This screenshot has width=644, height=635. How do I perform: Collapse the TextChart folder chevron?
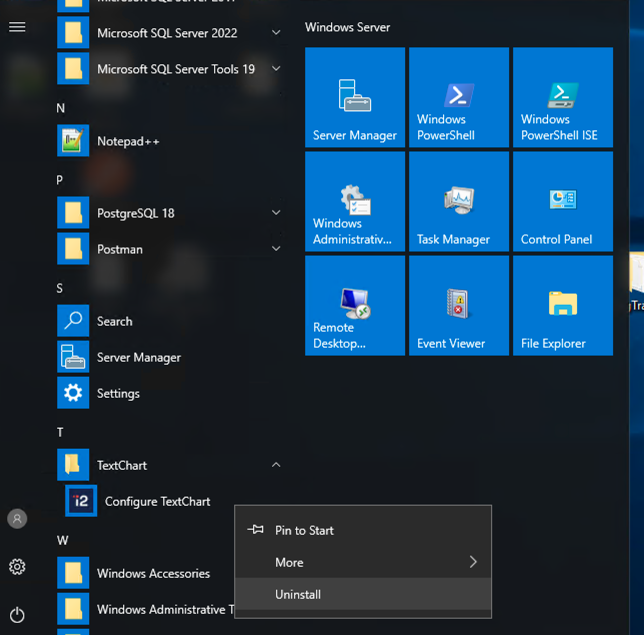pos(276,465)
